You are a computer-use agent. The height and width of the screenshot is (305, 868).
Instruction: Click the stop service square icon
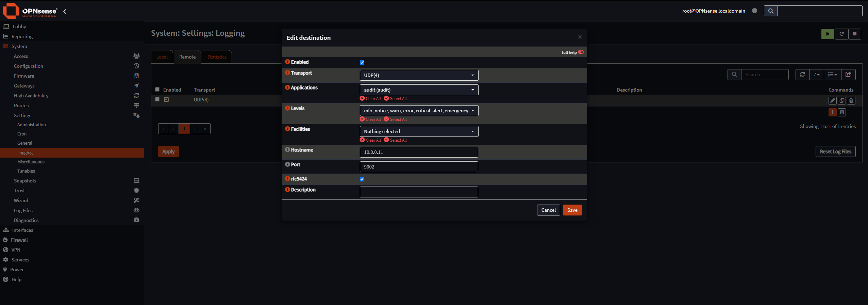click(x=854, y=34)
